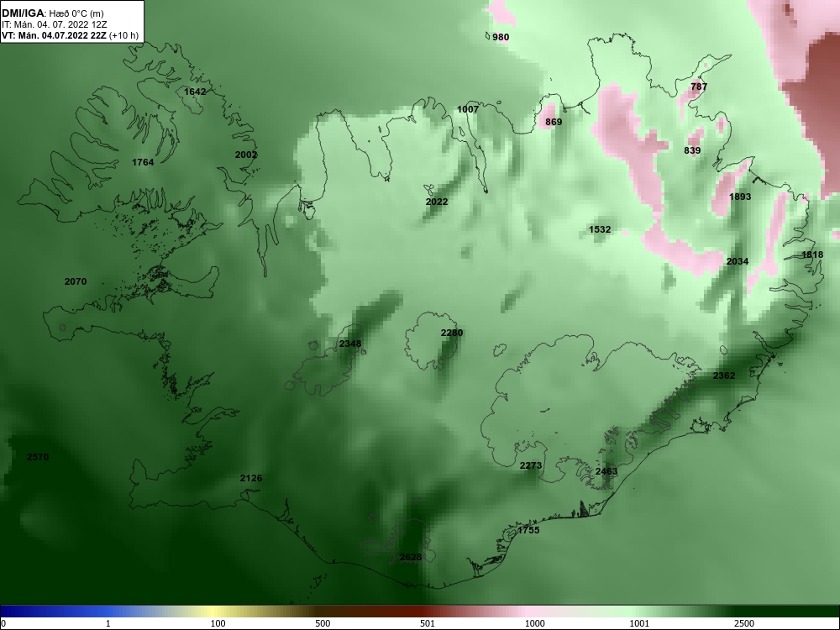The width and height of the screenshot is (840, 630).
Task: Click the DMI/IGA Hæð 0°C title text
Action: point(52,13)
